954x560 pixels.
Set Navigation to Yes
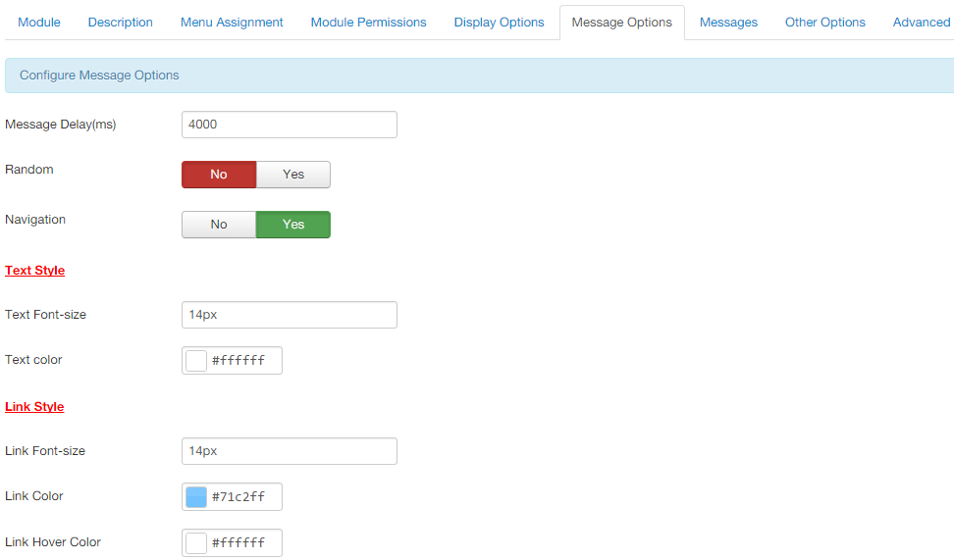(293, 225)
